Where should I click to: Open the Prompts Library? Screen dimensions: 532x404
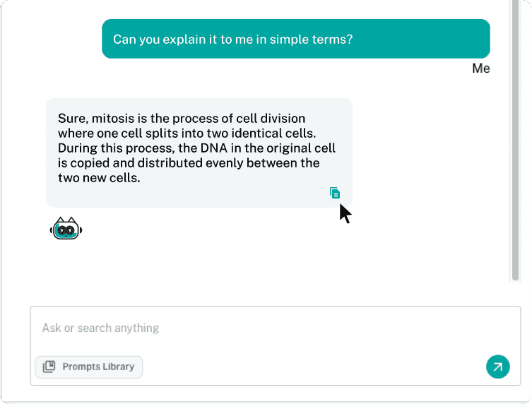[89, 367]
